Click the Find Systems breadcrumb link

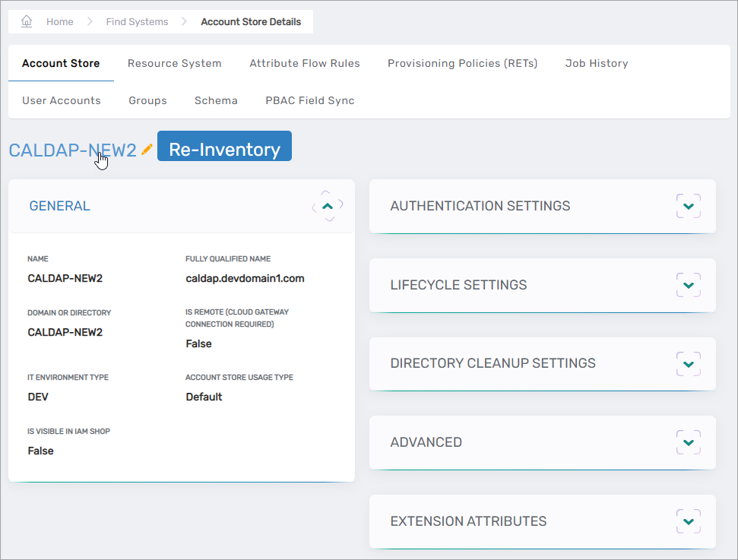137,21
